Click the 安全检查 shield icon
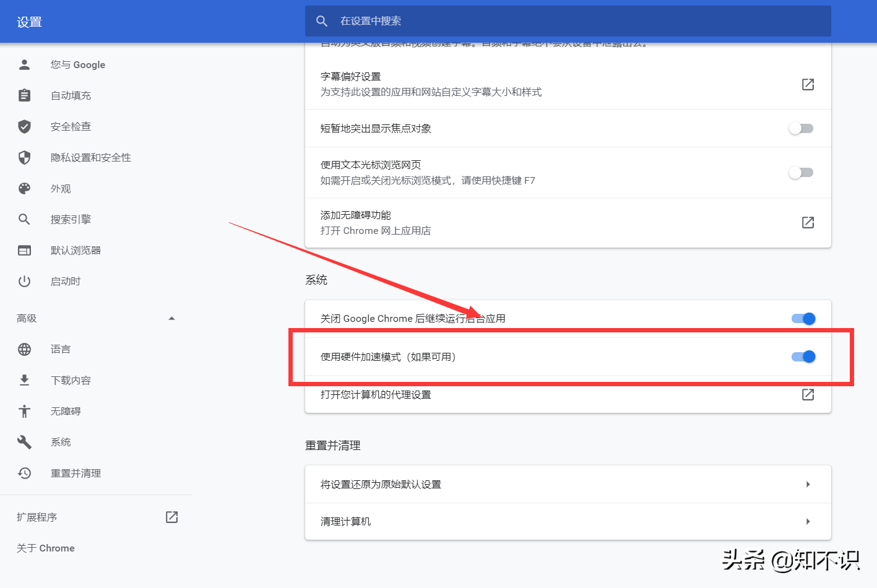The width and height of the screenshot is (877, 588). (x=24, y=126)
